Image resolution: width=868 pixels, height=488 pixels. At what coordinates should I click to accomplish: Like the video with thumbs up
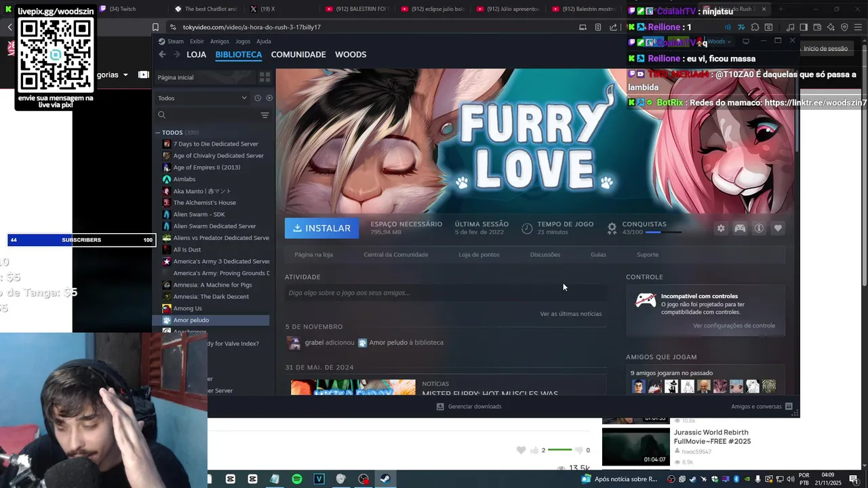point(534,450)
